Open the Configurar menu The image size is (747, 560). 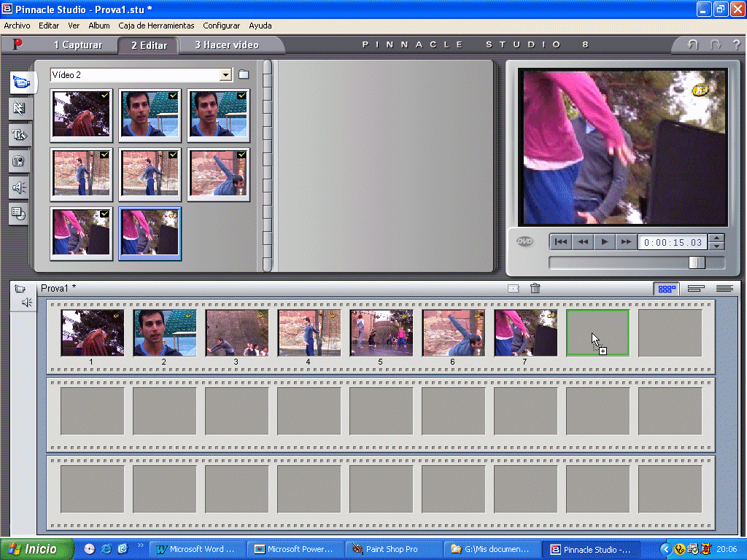click(x=222, y=26)
